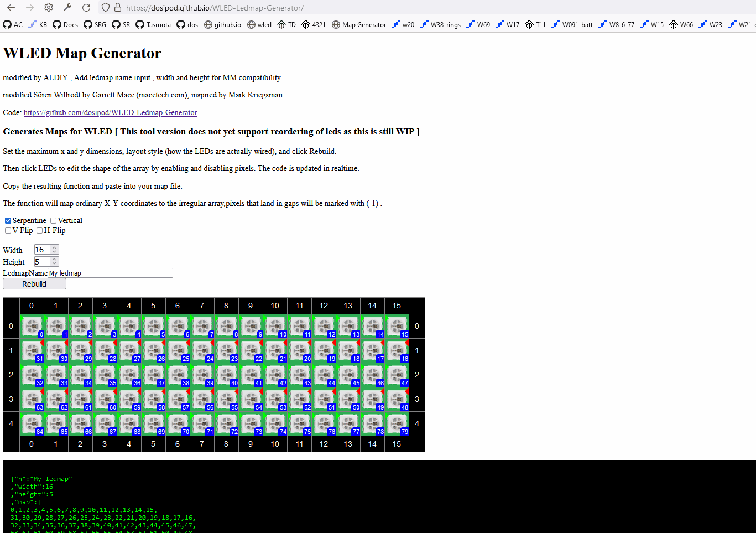Enable the V-Flip checkbox
The height and width of the screenshot is (533, 756).
(x=8, y=230)
